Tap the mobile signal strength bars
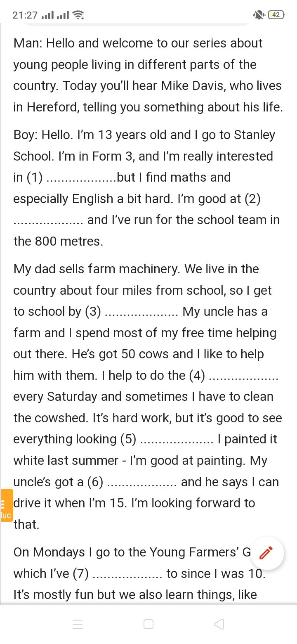 point(55,15)
